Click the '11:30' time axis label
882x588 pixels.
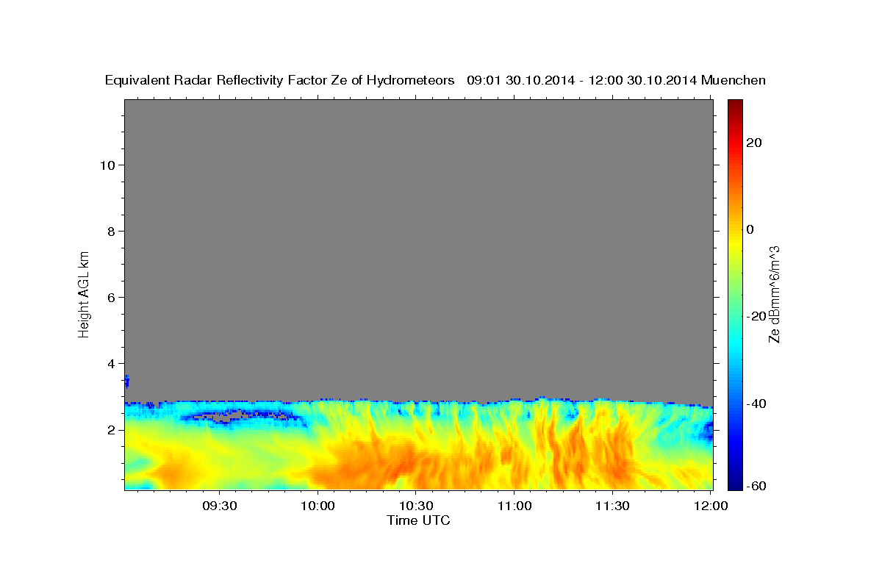tap(612, 506)
